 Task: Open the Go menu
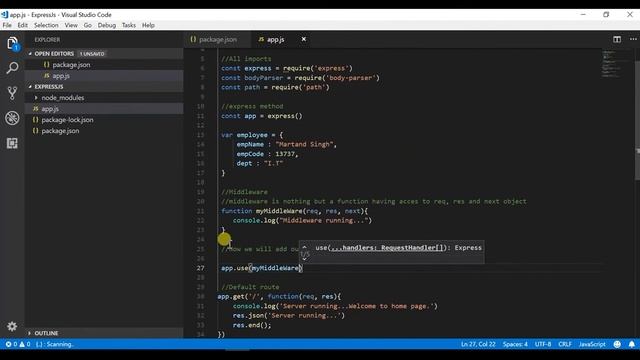pos(88,25)
